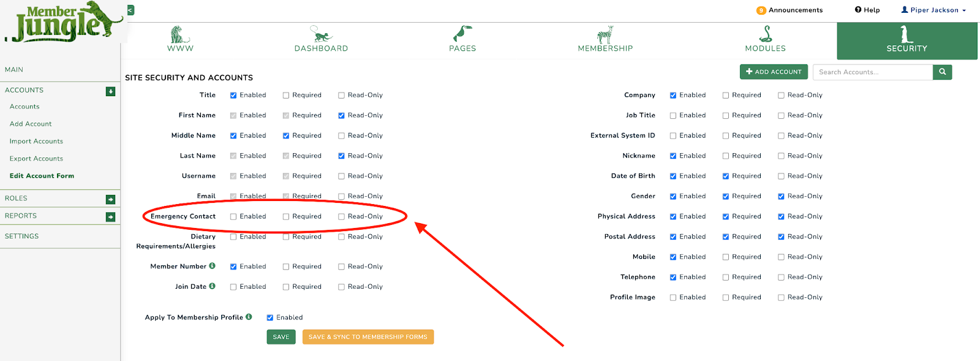This screenshot has width=980, height=361.
Task: Go to Accounts sidebar link
Action: (x=24, y=107)
